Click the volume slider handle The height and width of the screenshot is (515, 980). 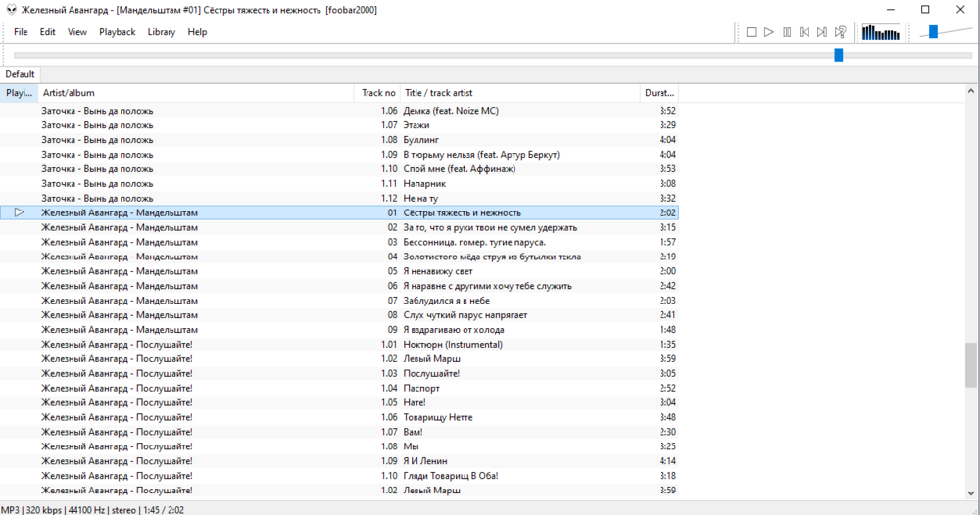pos(933,32)
